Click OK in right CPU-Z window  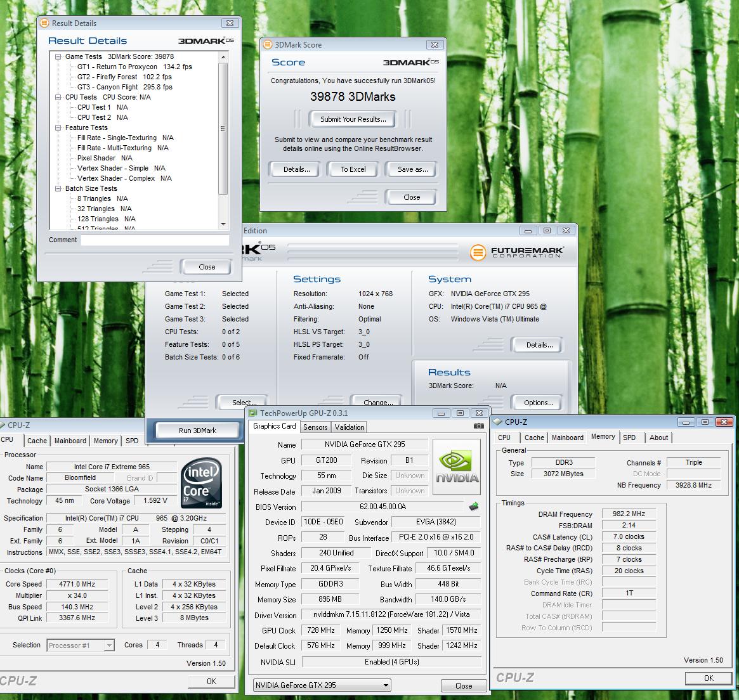pyautogui.click(x=709, y=678)
